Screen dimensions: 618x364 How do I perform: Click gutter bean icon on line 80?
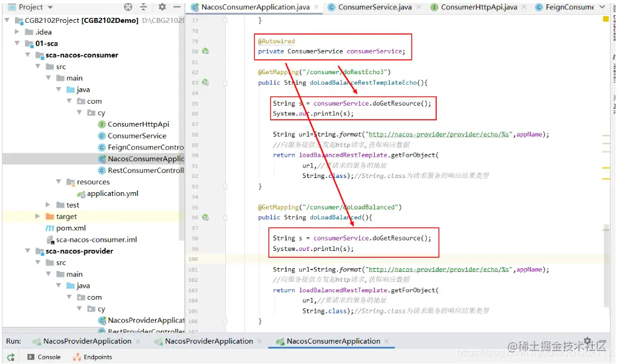(x=205, y=51)
